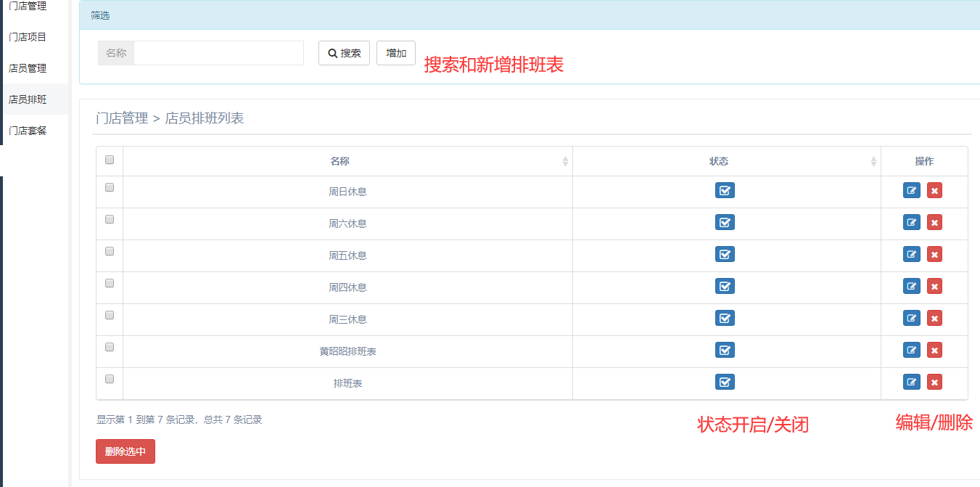The width and height of the screenshot is (980, 487).
Task: Click the red 删除选中 button
Action: 125,451
